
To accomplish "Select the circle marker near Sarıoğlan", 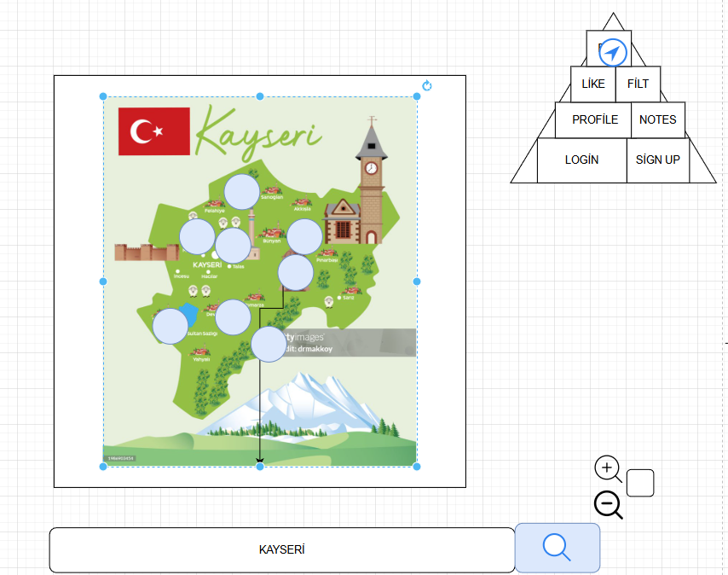I will click(x=242, y=191).
